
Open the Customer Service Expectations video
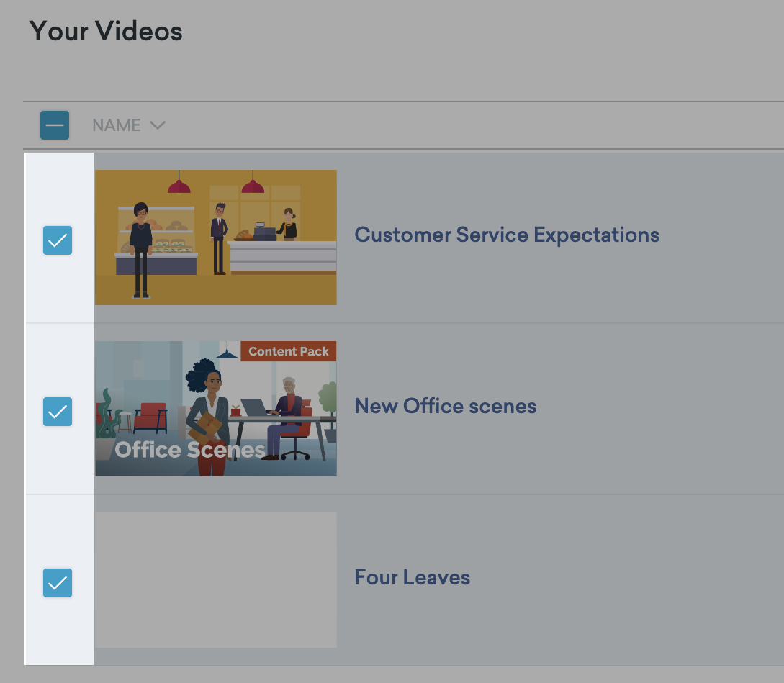[506, 235]
